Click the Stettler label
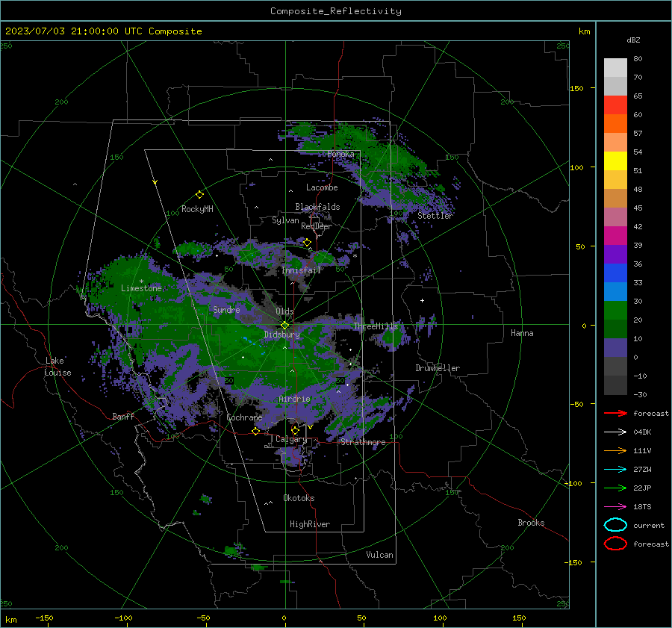 [x=435, y=216]
